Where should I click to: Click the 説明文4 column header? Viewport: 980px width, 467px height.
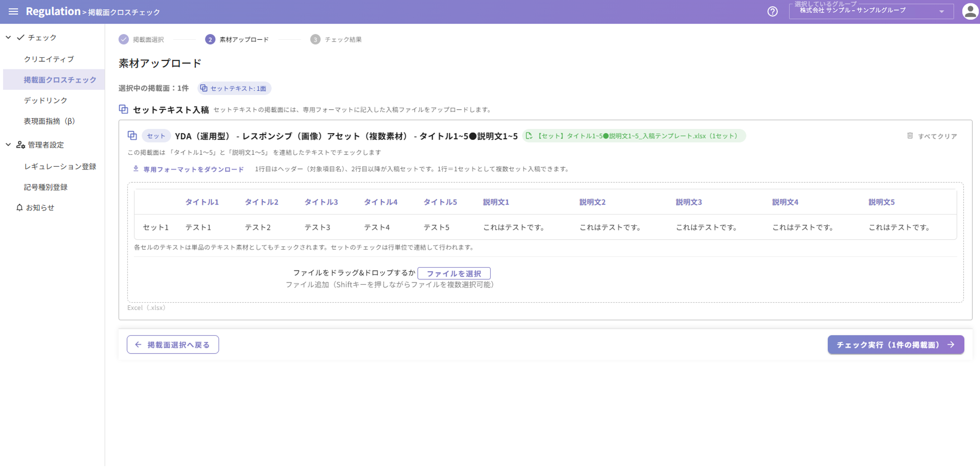pos(785,202)
